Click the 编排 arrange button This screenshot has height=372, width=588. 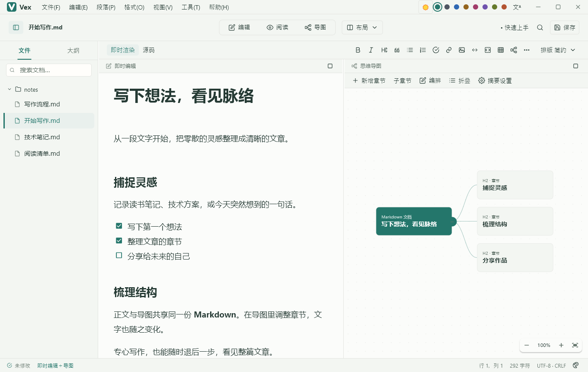[x=430, y=80]
